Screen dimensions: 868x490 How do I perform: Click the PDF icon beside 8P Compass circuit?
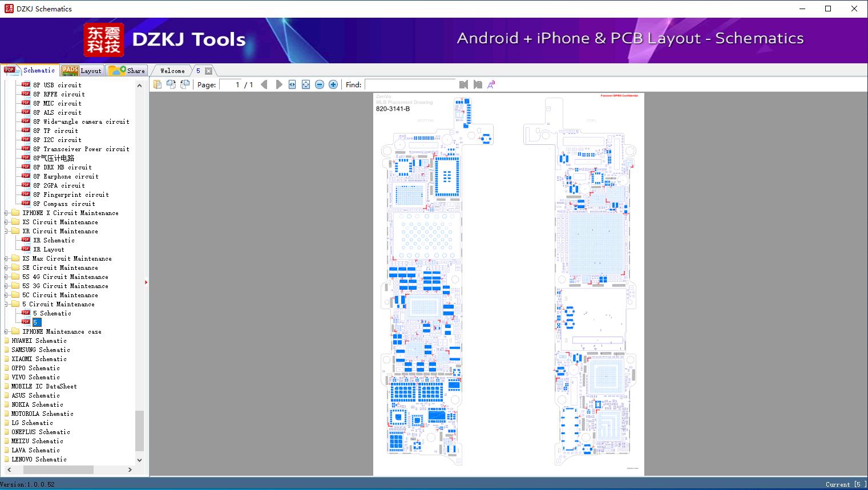(x=26, y=204)
